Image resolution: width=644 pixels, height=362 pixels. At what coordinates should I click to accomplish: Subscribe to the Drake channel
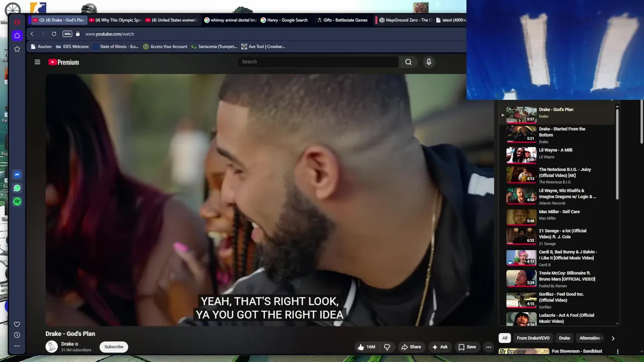[x=114, y=346]
